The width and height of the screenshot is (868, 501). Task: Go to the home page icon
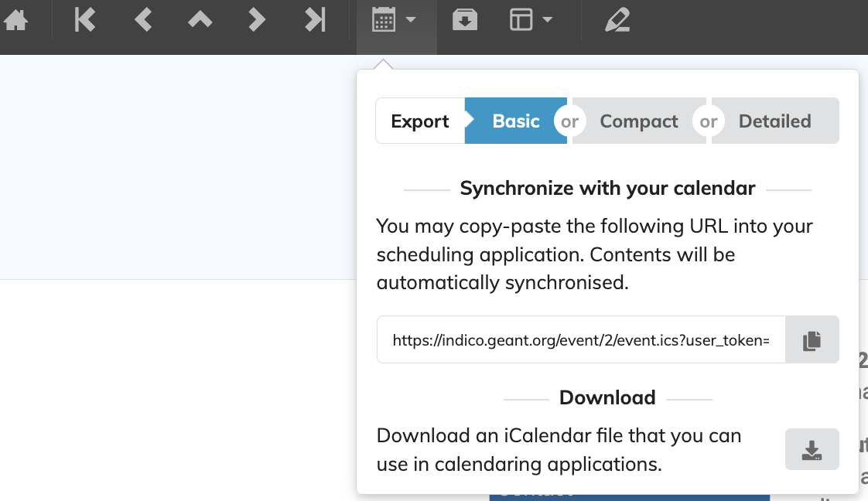click(x=15, y=20)
